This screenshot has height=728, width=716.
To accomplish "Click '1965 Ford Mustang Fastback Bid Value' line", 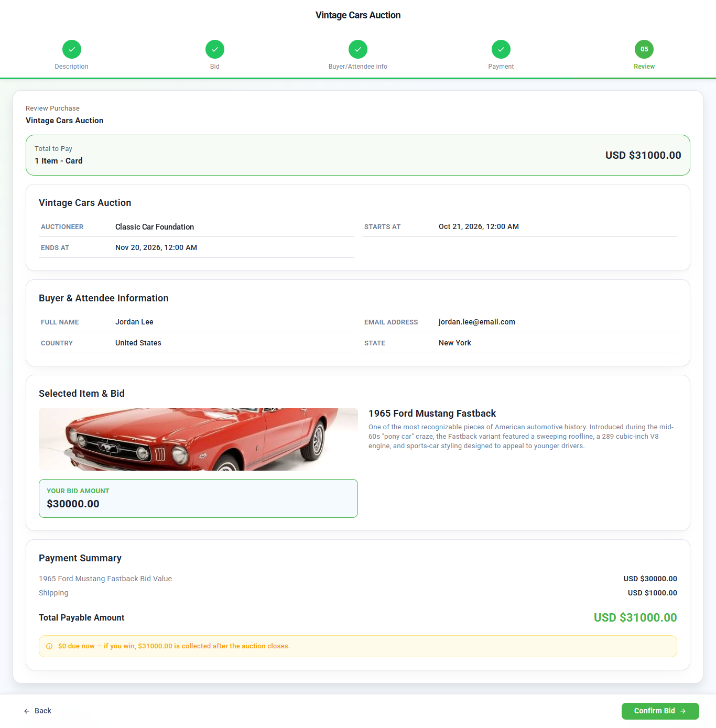I will coord(105,579).
